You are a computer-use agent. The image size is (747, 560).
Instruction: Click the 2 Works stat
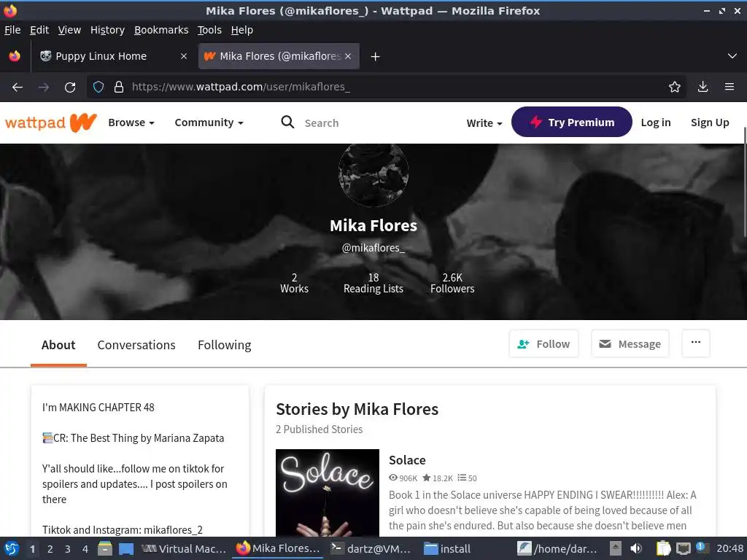coord(294,283)
